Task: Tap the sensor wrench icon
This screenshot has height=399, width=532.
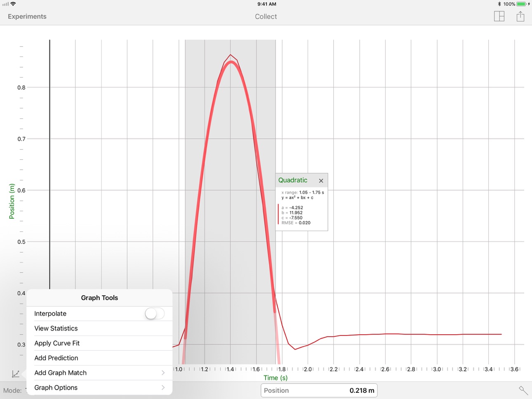Action: (x=523, y=390)
